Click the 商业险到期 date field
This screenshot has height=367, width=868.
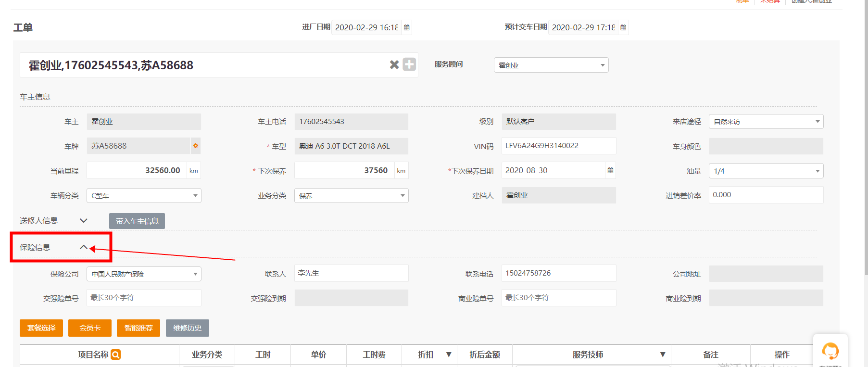[x=766, y=298]
